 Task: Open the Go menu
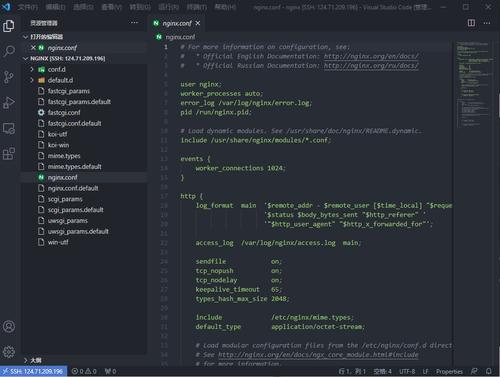pos(140,7)
